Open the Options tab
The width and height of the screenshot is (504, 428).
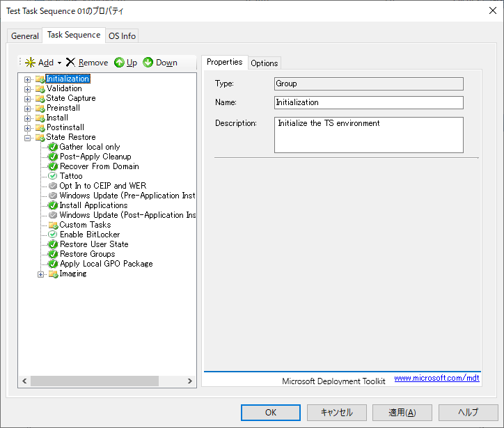click(265, 63)
